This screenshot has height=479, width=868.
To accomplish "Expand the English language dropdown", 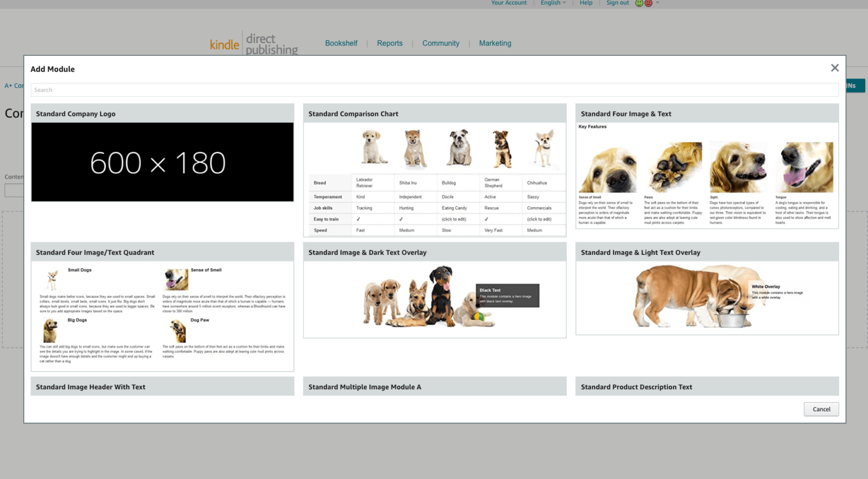I will 553,3.
